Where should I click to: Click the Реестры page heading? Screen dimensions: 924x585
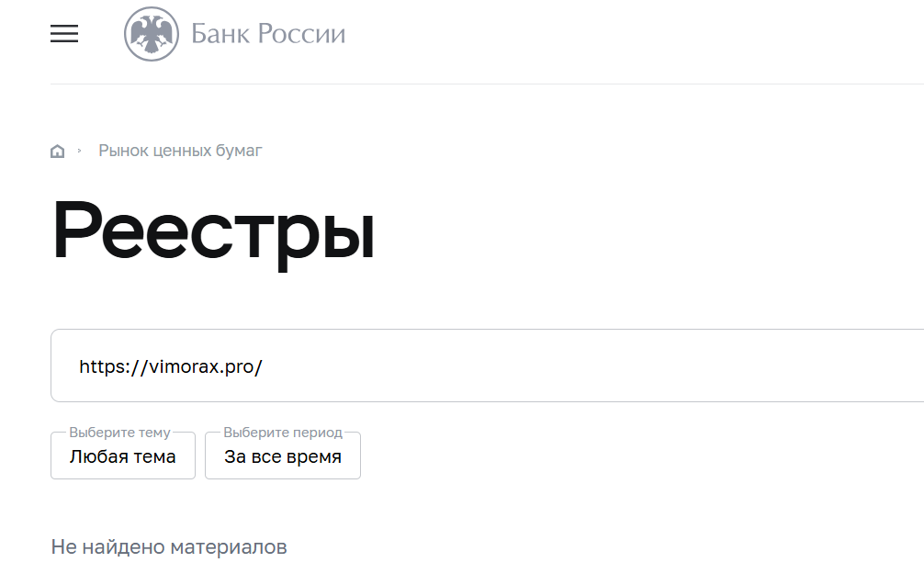point(213,231)
